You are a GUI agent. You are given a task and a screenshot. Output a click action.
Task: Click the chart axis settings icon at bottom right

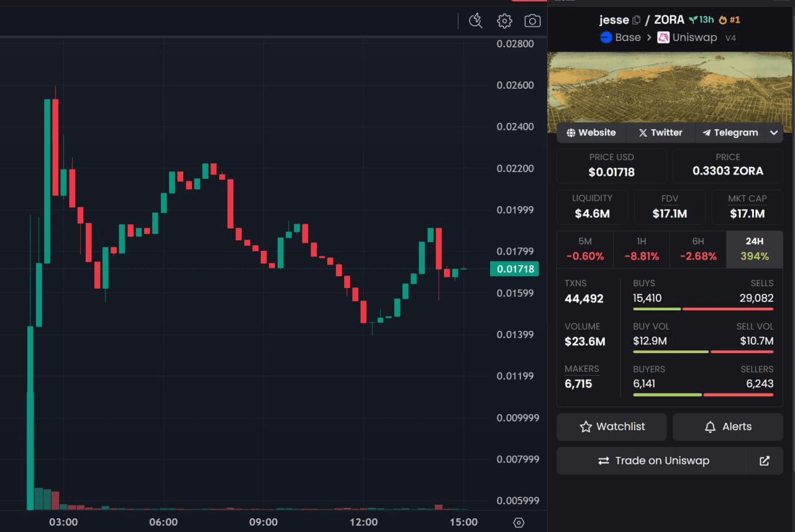519,523
